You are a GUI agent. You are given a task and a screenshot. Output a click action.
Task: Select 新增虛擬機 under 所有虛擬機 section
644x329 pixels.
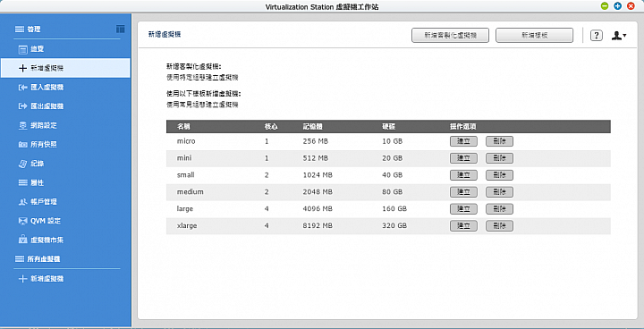[x=41, y=278]
